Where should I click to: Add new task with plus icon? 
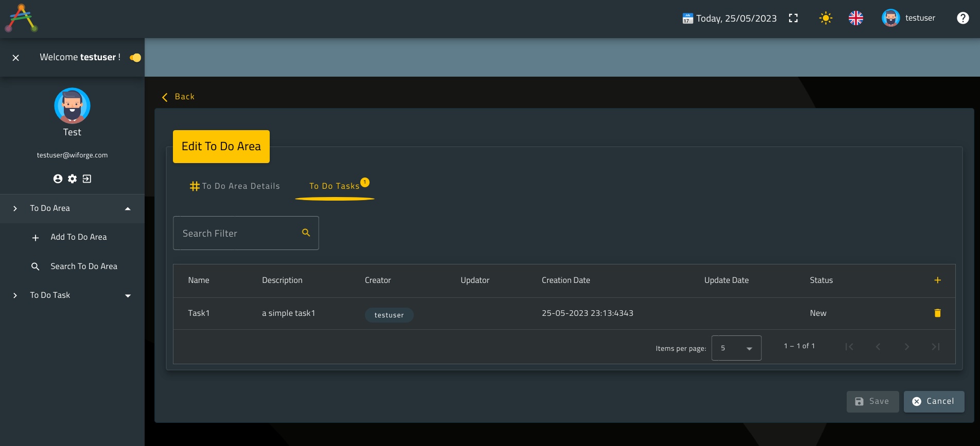click(937, 280)
